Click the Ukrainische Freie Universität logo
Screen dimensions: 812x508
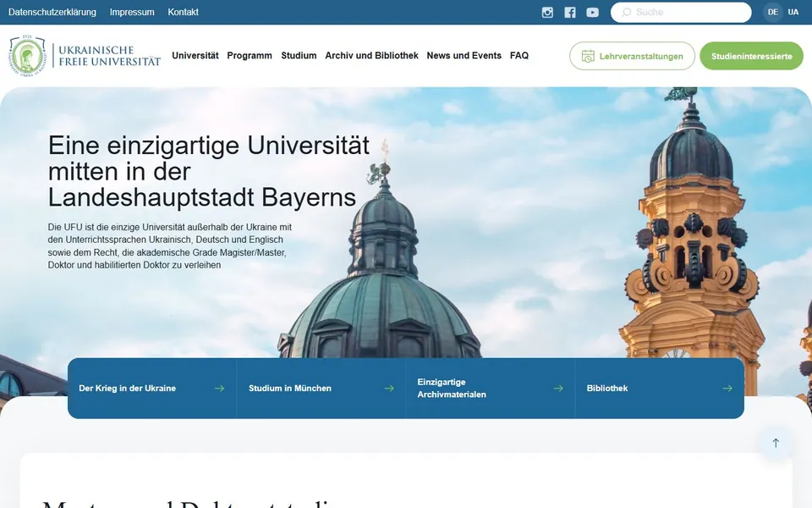click(x=85, y=56)
